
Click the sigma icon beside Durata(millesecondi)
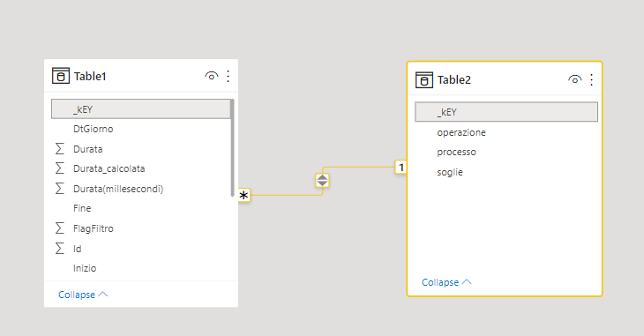tap(60, 189)
